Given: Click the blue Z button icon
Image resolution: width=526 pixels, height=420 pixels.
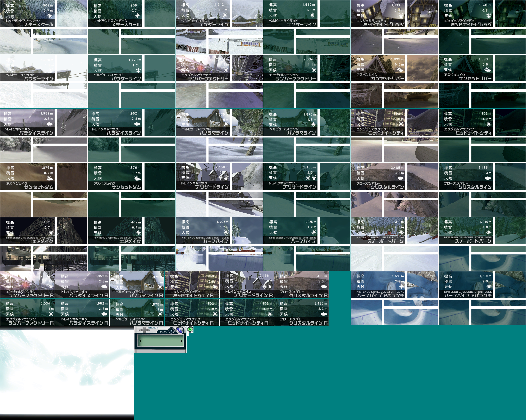Looking at the screenshot, I should point(180,330).
